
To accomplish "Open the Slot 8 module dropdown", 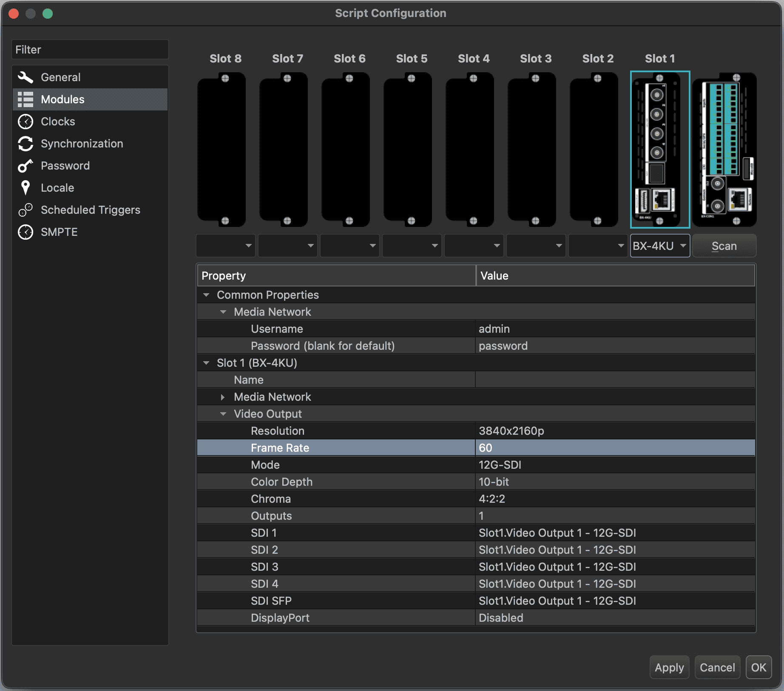I will (x=225, y=246).
